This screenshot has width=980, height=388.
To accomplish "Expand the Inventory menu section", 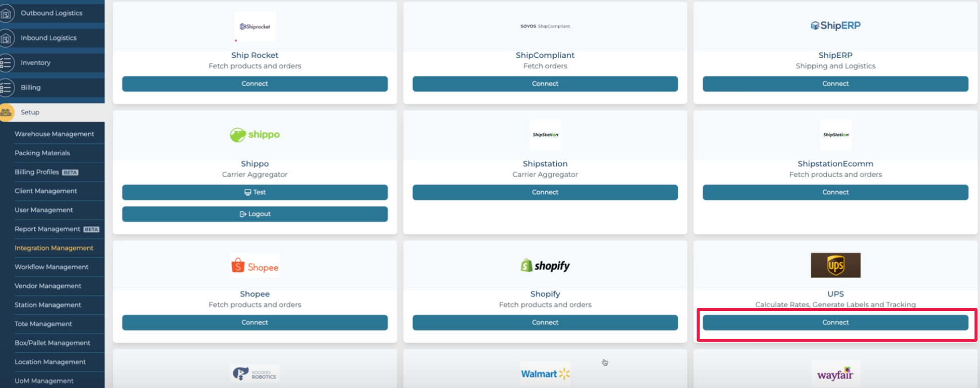I will pos(35,63).
